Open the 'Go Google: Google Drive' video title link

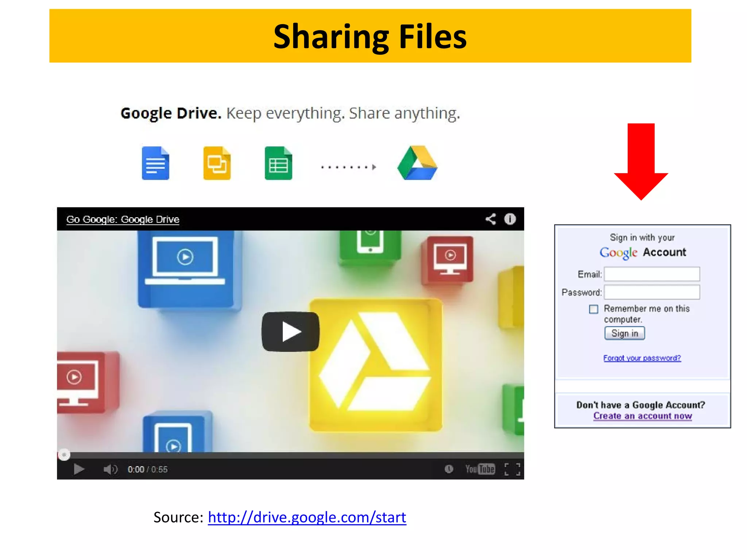[123, 219]
